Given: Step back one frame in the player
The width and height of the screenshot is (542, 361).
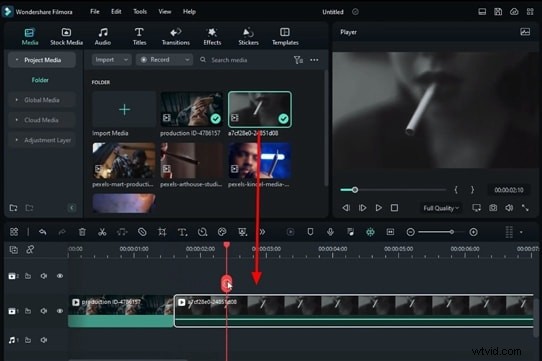Looking at the screenshot, I should (x=346, y=208).
